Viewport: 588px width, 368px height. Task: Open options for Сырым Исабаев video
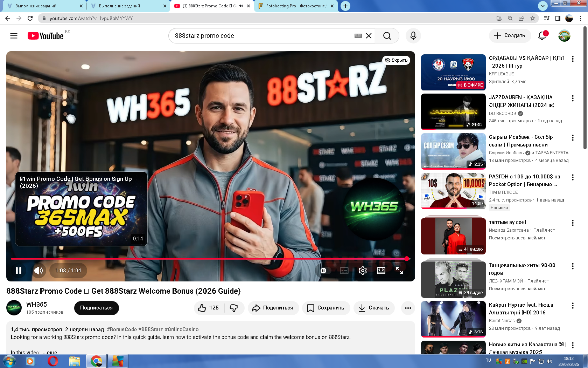pos(573,138)
